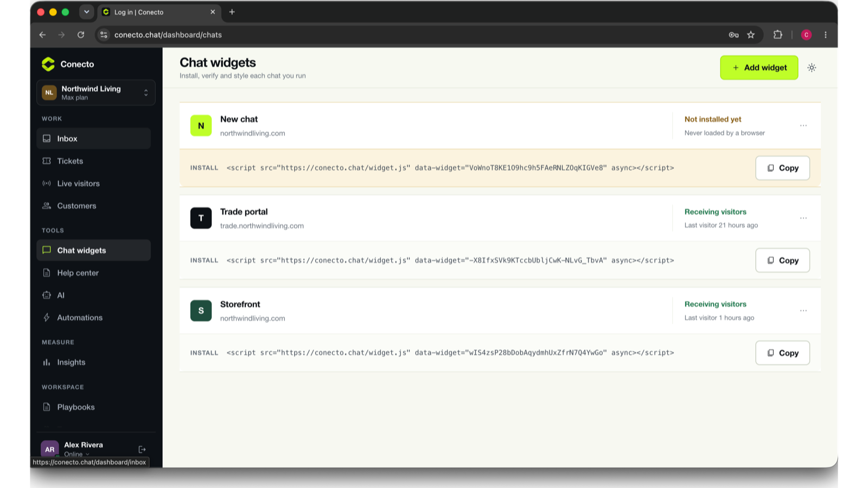Click the Conecto logo icon

click(x=48, y=64)
